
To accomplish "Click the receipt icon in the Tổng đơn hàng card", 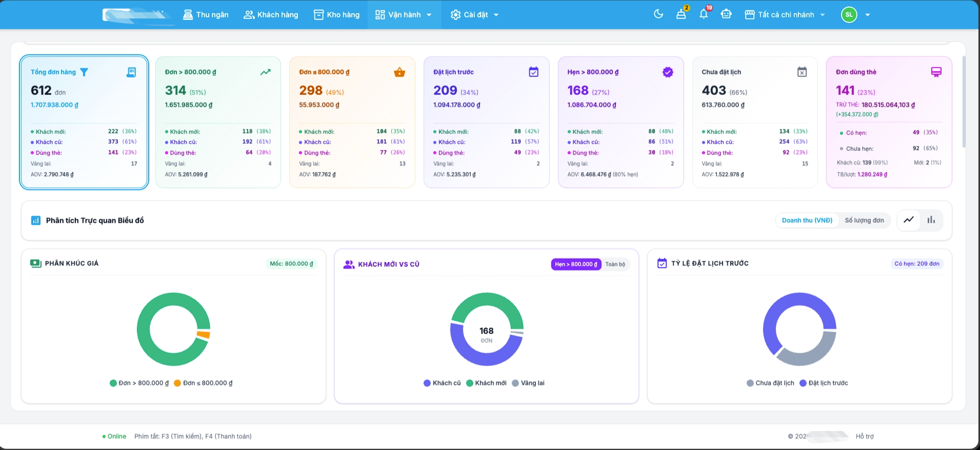I will [x=131, y=72].
